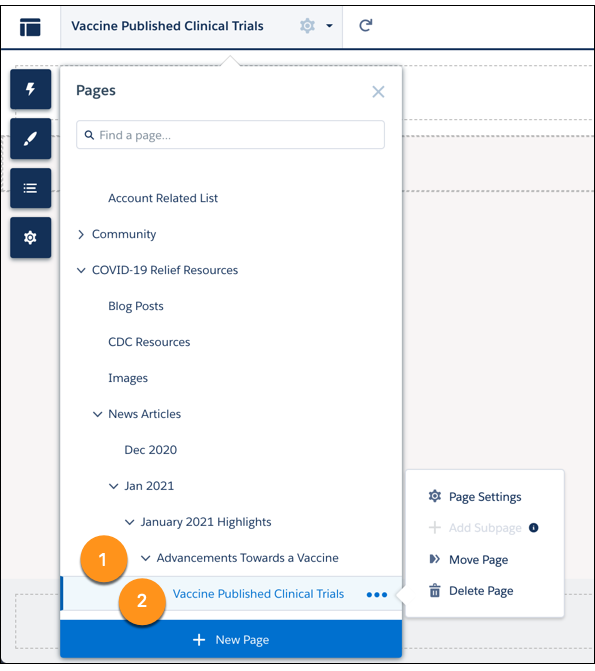
Task: Open the three-dot actions menu for the selected page
Action: coord(377,594)
